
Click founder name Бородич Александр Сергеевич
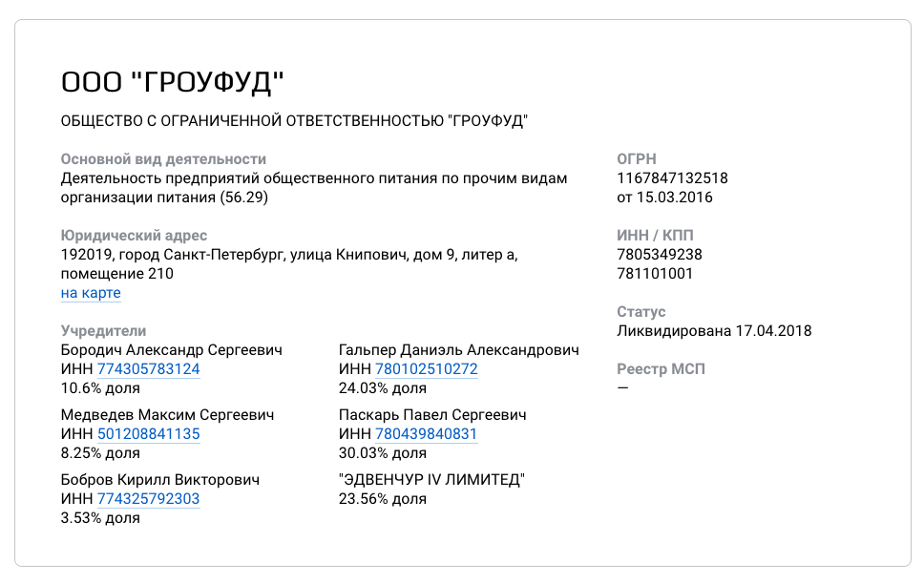[172, 350]
